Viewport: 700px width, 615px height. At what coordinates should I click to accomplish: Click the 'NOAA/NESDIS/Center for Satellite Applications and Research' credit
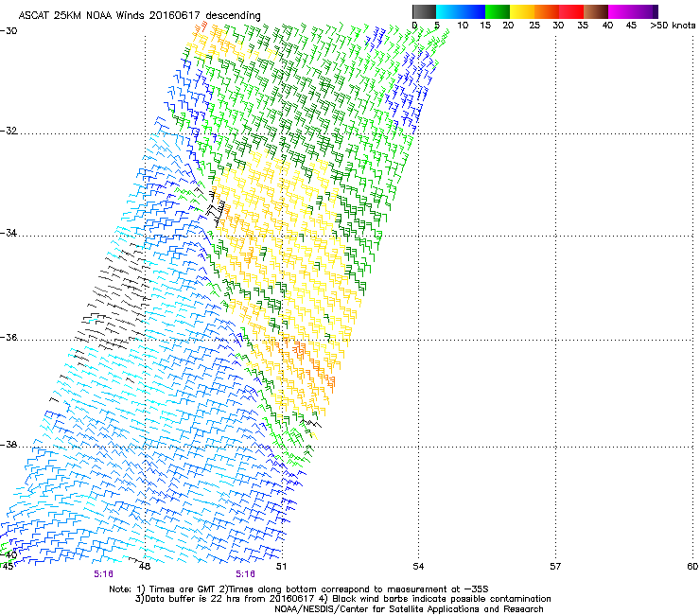(409, 609)
